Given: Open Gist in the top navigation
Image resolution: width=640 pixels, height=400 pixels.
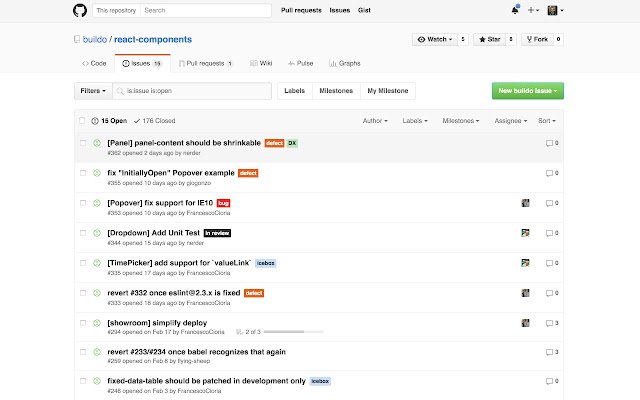Looking at the screenshot, I should [364, 10].
